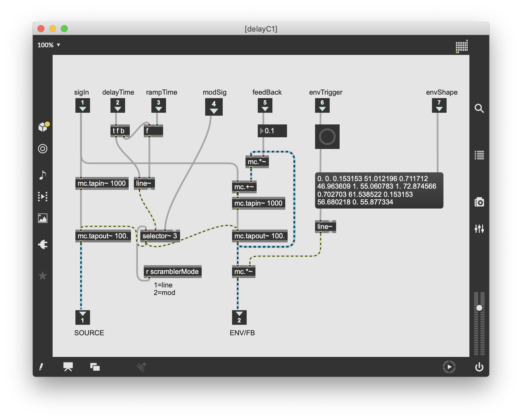The image size is (522, 420).
Task: Open the object browser cube icon
Action: (x=43, y=127)
